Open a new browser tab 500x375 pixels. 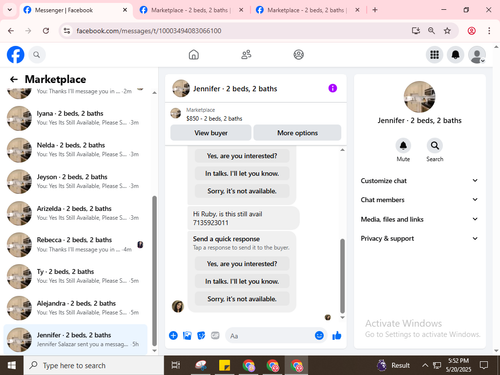(x=375, y=10)
